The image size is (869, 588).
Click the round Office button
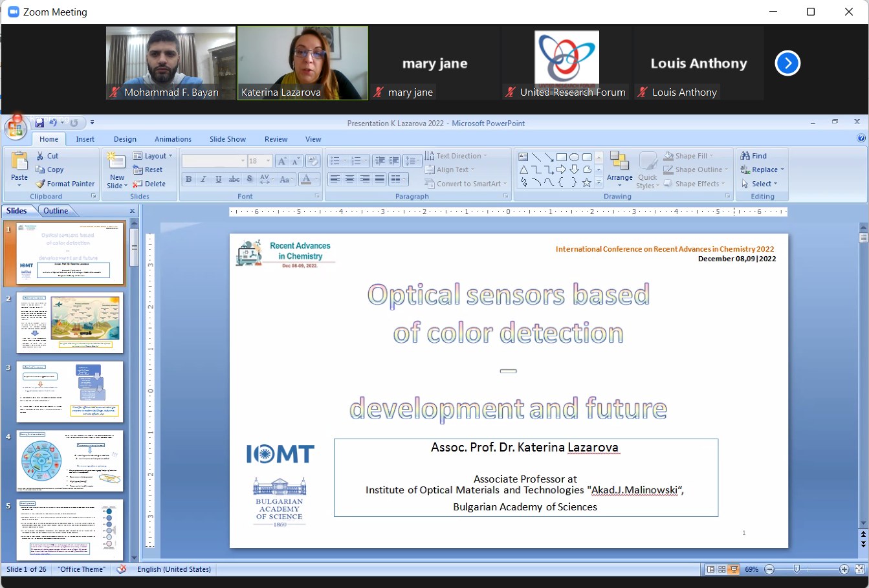point(15,127)
